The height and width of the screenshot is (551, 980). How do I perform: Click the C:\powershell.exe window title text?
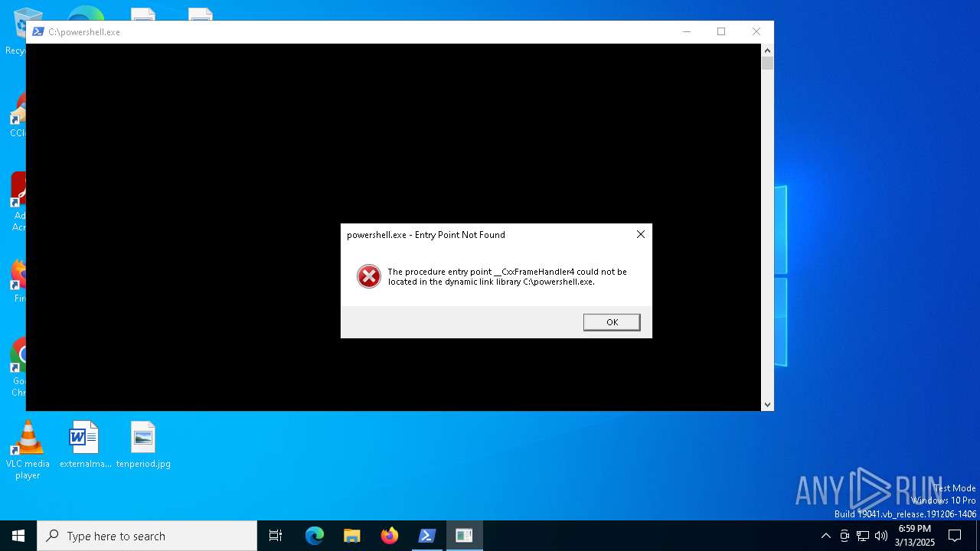[x=84, y=32]
